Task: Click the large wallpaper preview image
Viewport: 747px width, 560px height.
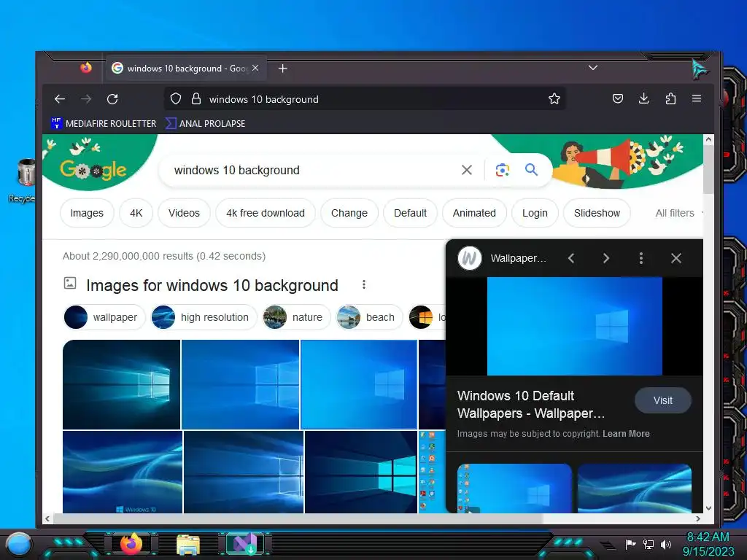Action: (575, 326)
